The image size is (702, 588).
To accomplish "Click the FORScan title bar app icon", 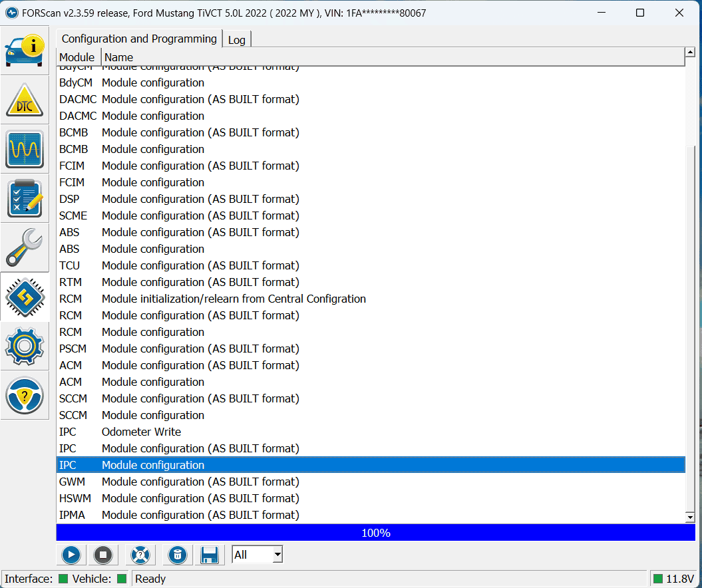I will [x=11, y=13].
